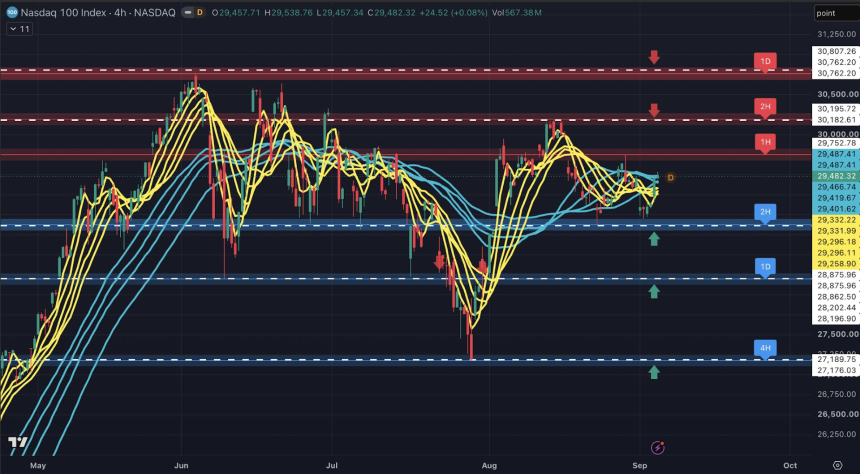Image resolution: width=860 pixels, height=474 pixels.
Task: Click the Vol 567.38M volume readout
Action: point(518,12)
